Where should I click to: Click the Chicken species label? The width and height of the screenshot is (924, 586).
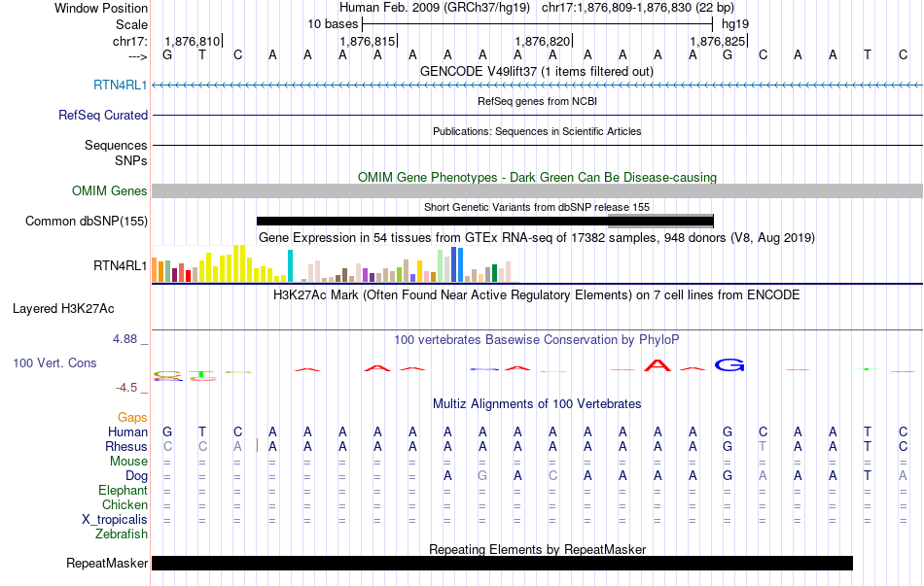[124, 505]
